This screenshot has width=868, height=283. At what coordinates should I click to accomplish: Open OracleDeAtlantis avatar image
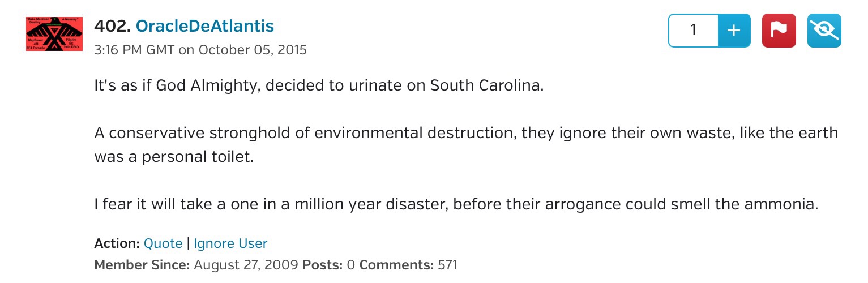point(54,34)
